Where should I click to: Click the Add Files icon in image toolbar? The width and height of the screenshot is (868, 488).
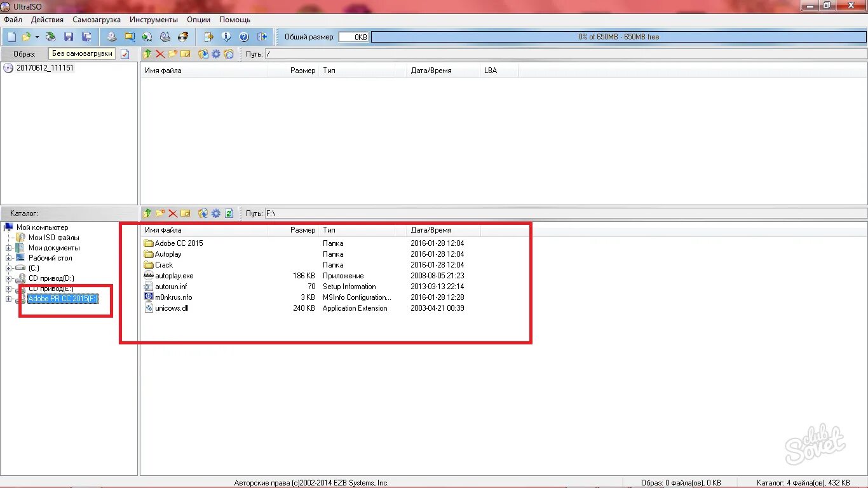203,54
